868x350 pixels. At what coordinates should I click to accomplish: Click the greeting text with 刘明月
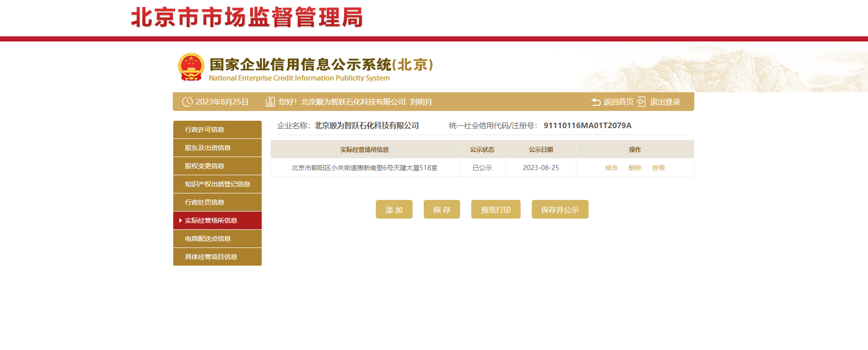pyautogui.click(x=355, y=102)
